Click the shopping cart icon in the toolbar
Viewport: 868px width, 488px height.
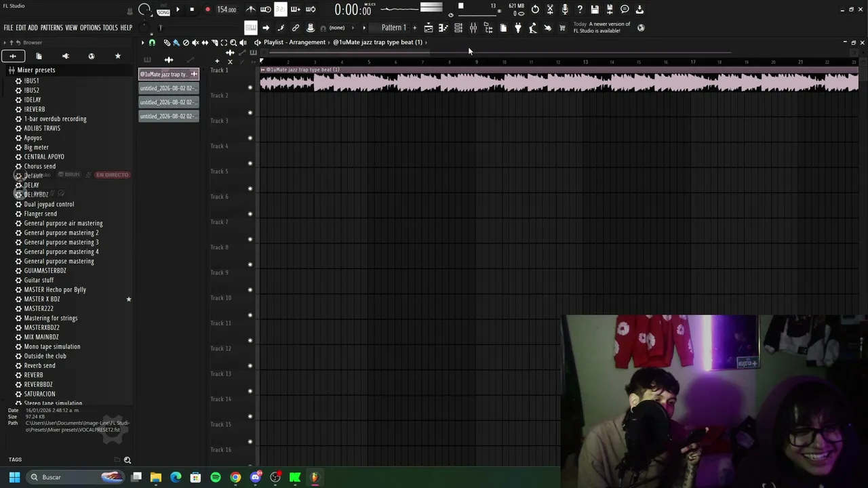(562, 28)
